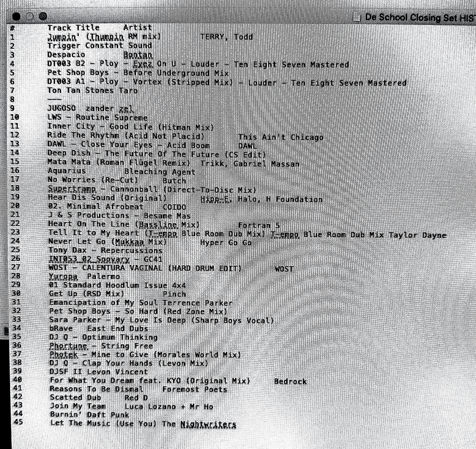476x449 pixels.
Task: Click the line 'Let The Music (Use You)'
Action: tap(104, 423)
